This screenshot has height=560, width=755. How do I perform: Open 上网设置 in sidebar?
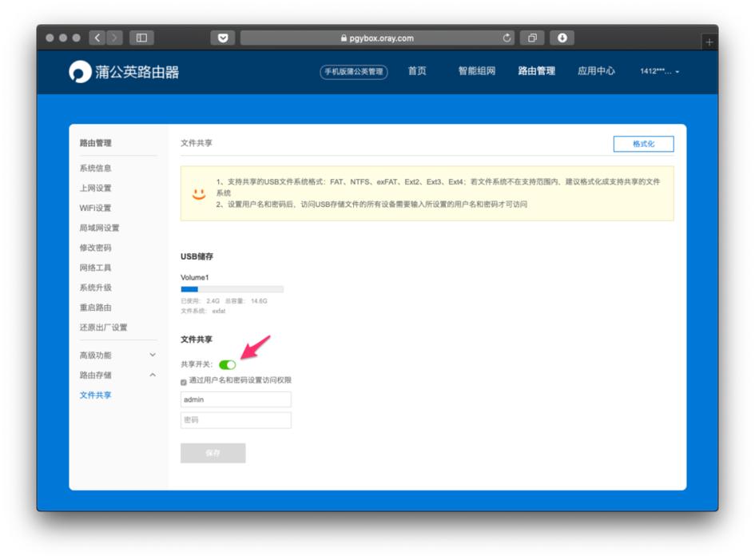(x=95, y=188)
